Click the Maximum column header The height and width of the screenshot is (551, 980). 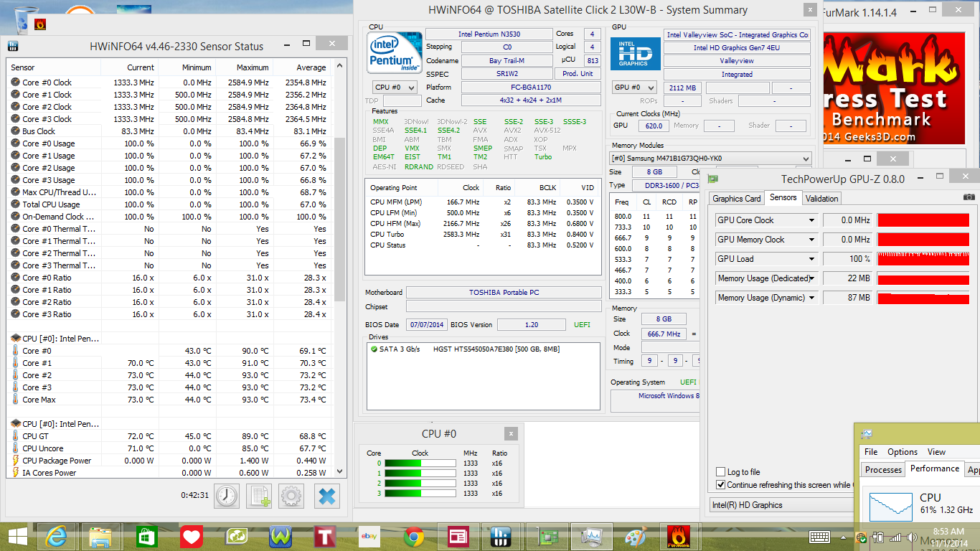(244, 67)
